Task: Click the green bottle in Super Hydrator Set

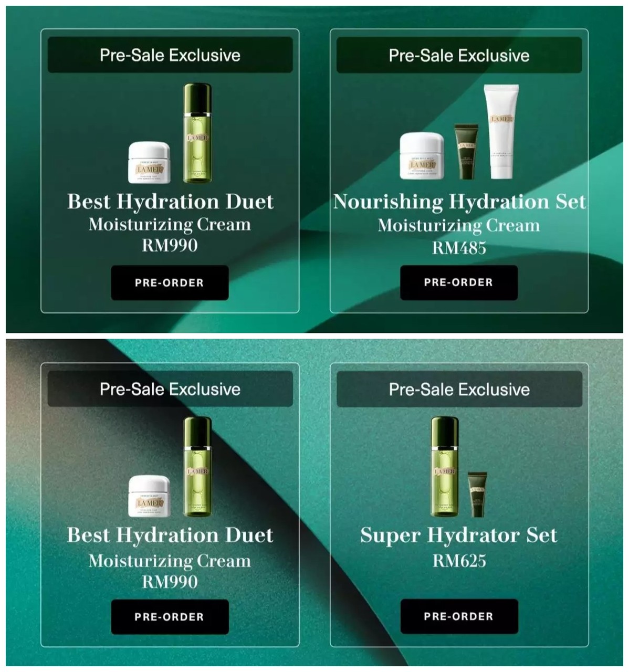Action: coord(445,467)
